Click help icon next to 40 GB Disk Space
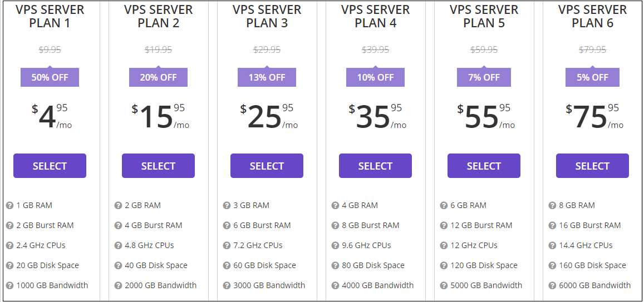This screenshot has width=644, height=302. click(x=118, y=266)
